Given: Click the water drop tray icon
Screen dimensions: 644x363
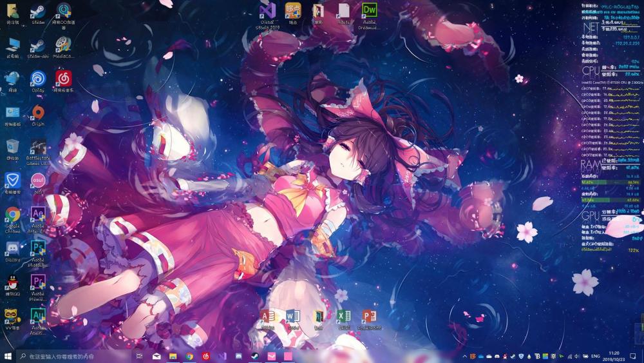Looking at the screenshot, I should pyautogui.click(x=529, y=357).
